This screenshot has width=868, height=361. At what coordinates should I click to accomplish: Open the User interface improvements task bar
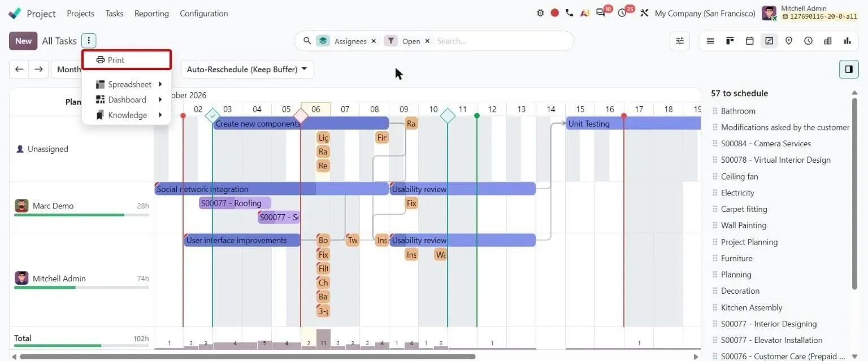[242, 240]
